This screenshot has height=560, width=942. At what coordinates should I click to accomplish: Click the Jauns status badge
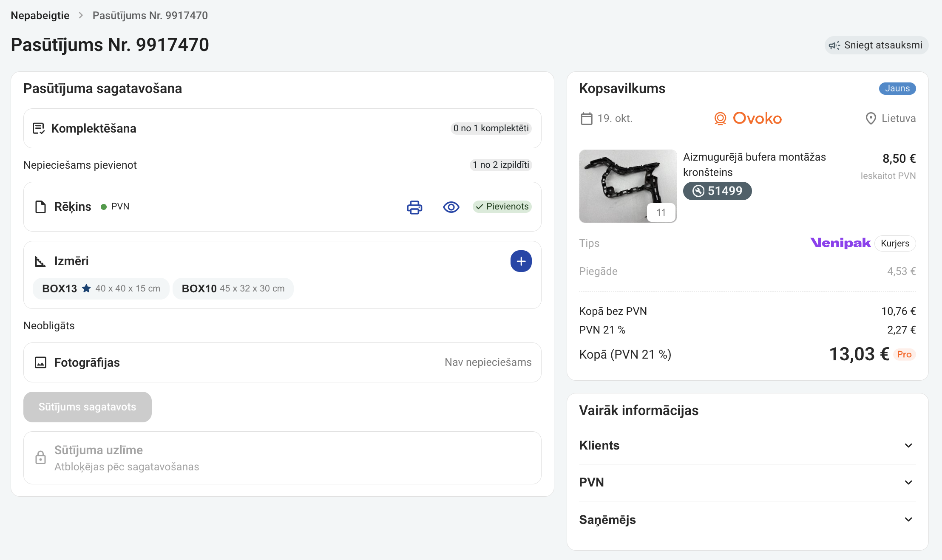coord(897,88)
